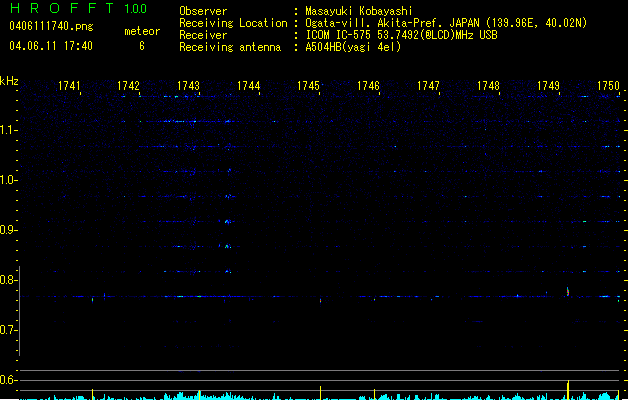
Task: Click the 1749 time axis label
Action: [548, 86]
